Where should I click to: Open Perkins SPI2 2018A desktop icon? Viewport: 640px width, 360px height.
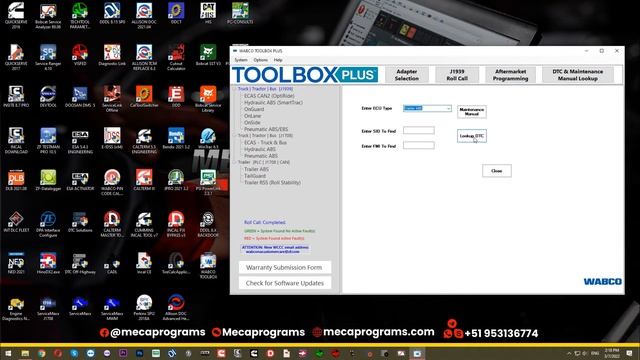144,307
